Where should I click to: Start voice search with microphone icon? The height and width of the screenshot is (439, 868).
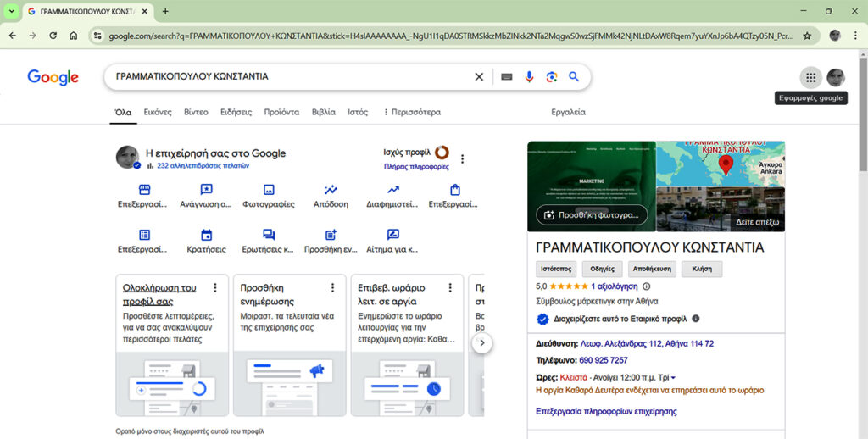tap(529, 77)
